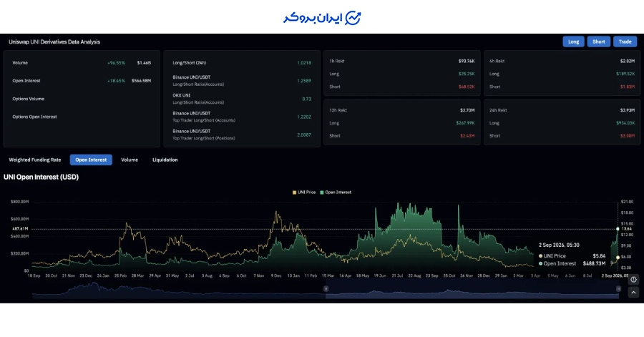Click the left handle of the range slider
Image resolution: width=644 pixels, height=337 pixels.
(x=326, y=288)
